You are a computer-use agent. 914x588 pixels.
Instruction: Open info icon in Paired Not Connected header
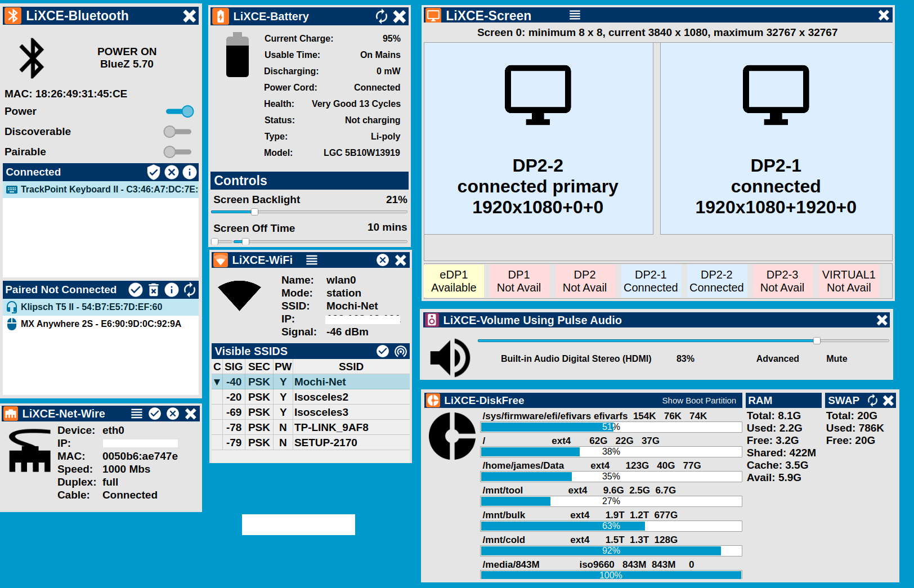pos(172,290)
